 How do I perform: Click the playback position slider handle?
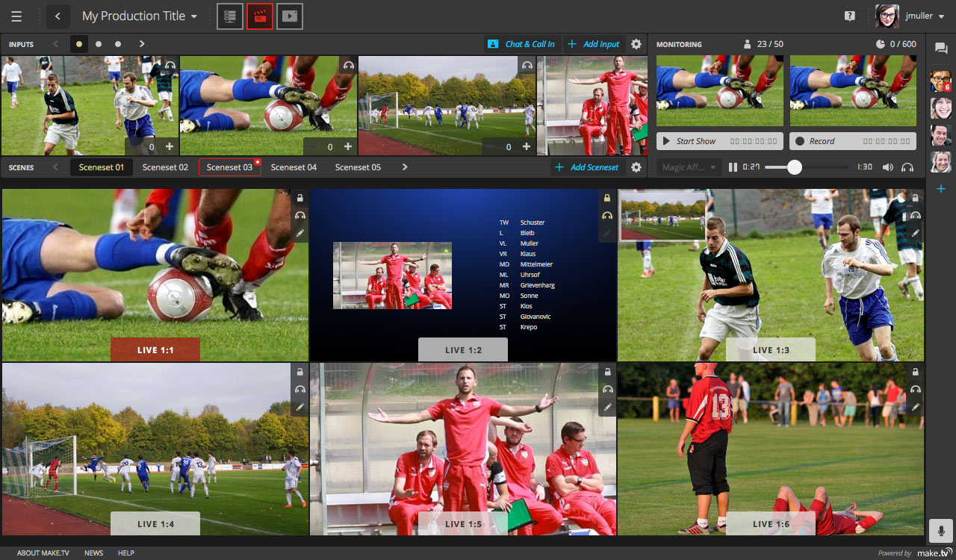(x=795, y=168)
